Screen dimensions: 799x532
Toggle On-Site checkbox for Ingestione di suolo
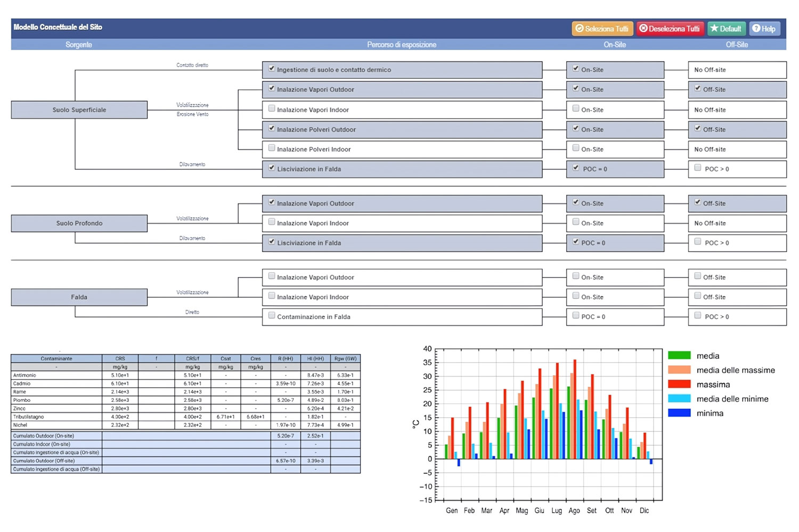576,69
